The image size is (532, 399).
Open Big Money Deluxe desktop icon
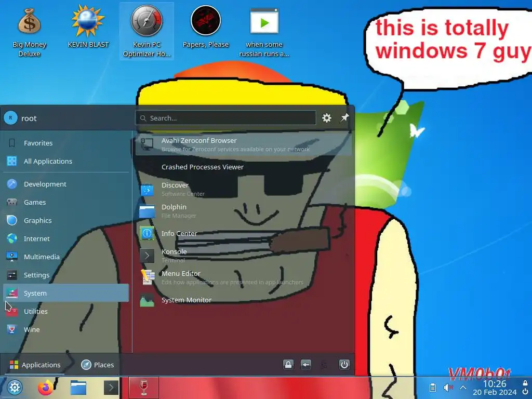29,32
